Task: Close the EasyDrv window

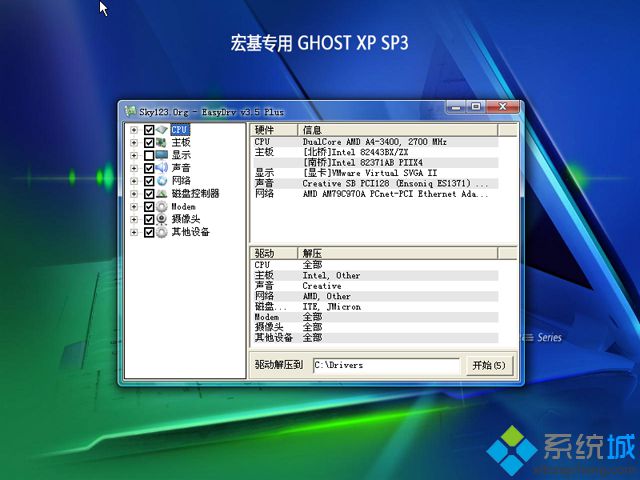Action: click(503, 107)
